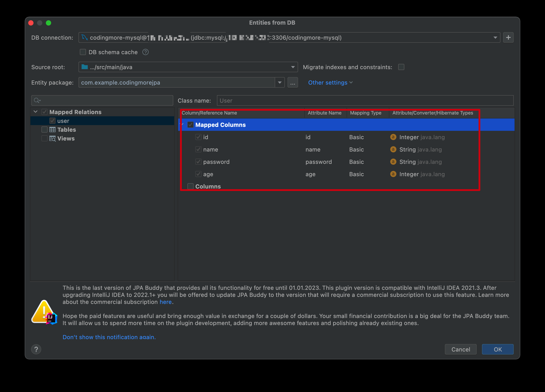Open the DB connection dropdown
The height and width of the screenshot is (392, 545).
click(x=495, y=38)
